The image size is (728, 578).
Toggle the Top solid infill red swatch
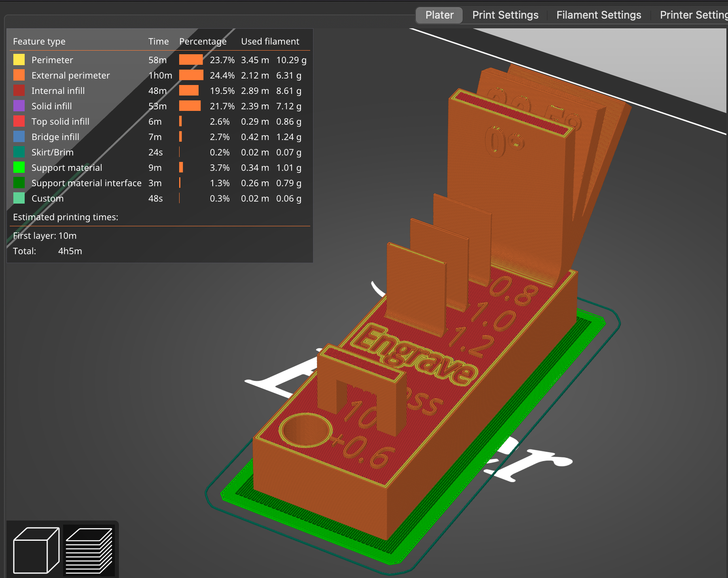pyautogui.click(x=19, y=121)
